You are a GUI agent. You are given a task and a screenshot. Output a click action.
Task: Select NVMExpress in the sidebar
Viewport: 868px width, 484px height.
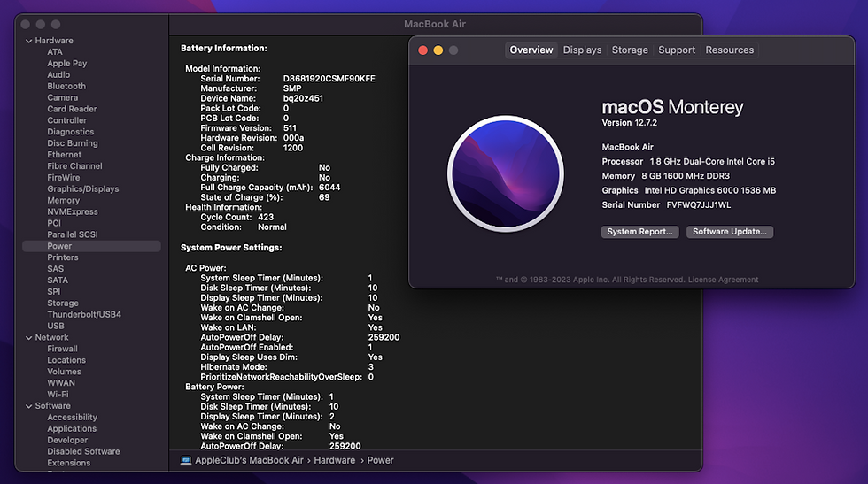click(73, 211)
